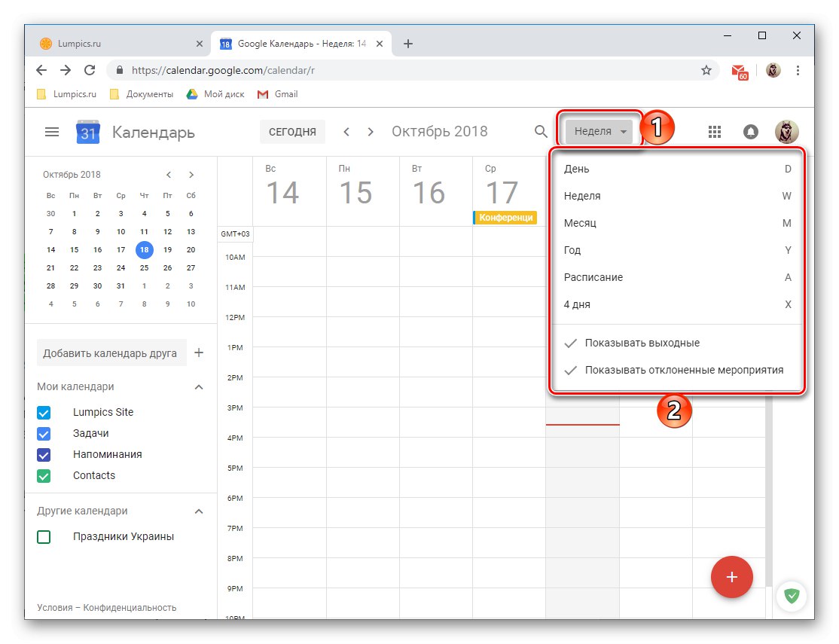Screen dimensions: 839x644
Task: Select October 18 in mini calendar
Action: (145, 250)
